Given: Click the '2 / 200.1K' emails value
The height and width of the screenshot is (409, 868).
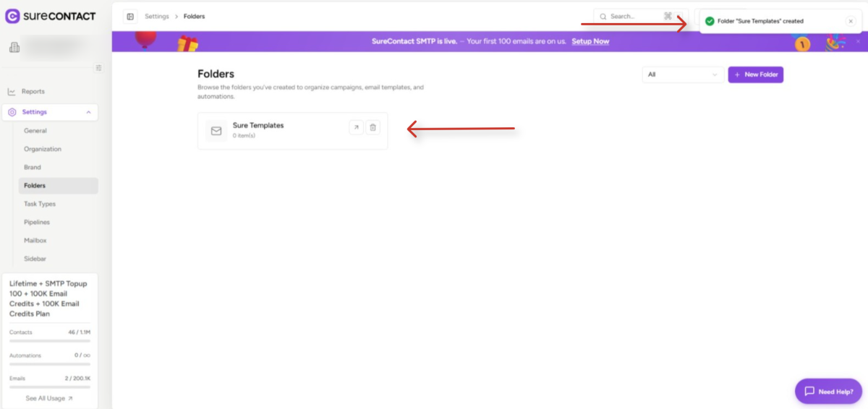Looking at the screenshot, I should (x=78, y=379).
